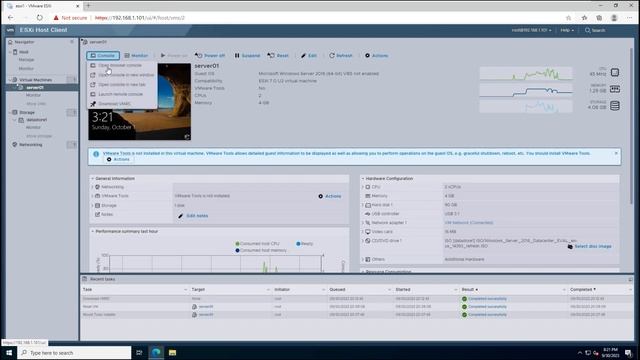The image size is (640, 360).
Task: Select Manage under Host
Action: (x=26, y=60)
